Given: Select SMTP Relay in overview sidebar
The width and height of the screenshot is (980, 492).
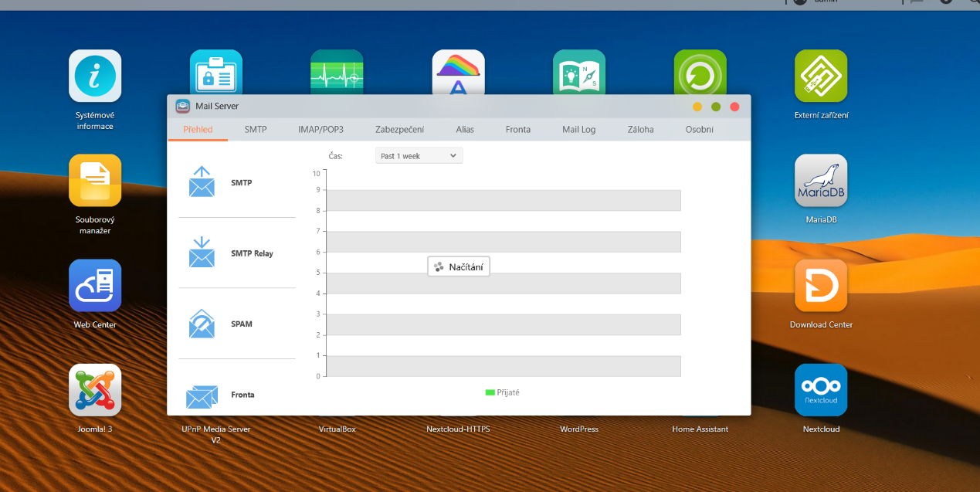Looking at the screenshot, I should point(251,253).
